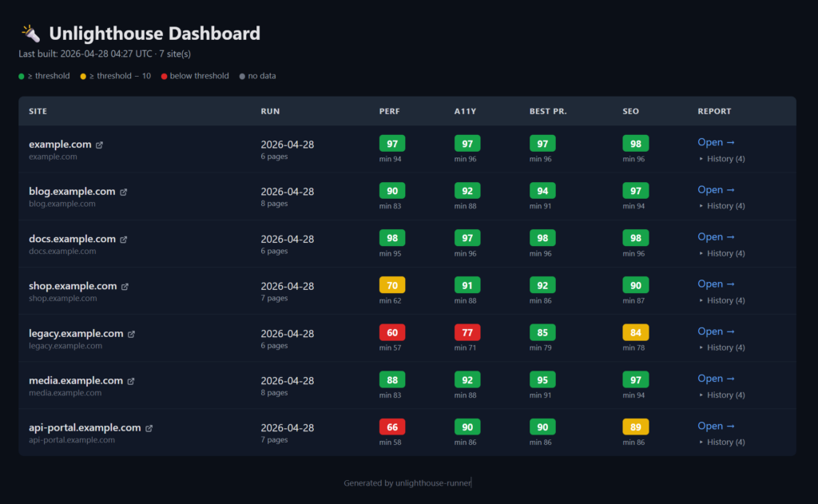Viewport: 818px width, 504px height.
Task: Expand History (4) for shop.example.com row
Action: pyautogui.click(x=721, y=300)
